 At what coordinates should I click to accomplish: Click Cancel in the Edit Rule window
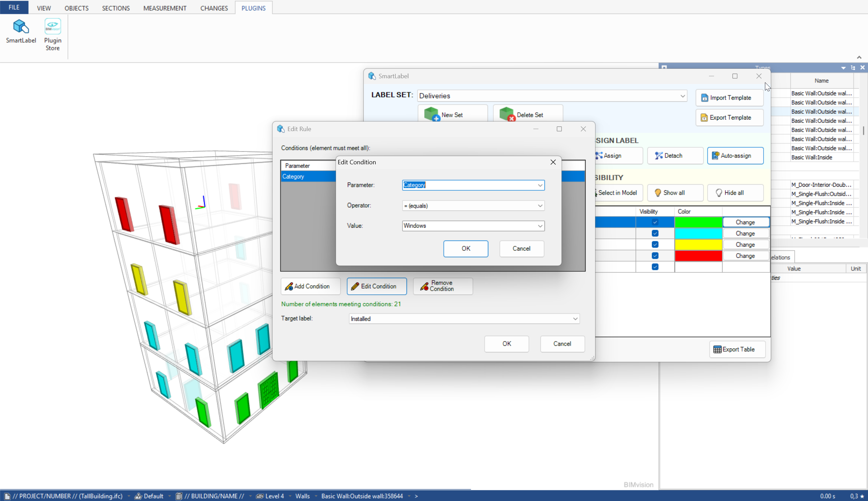[x=562, y=344]
